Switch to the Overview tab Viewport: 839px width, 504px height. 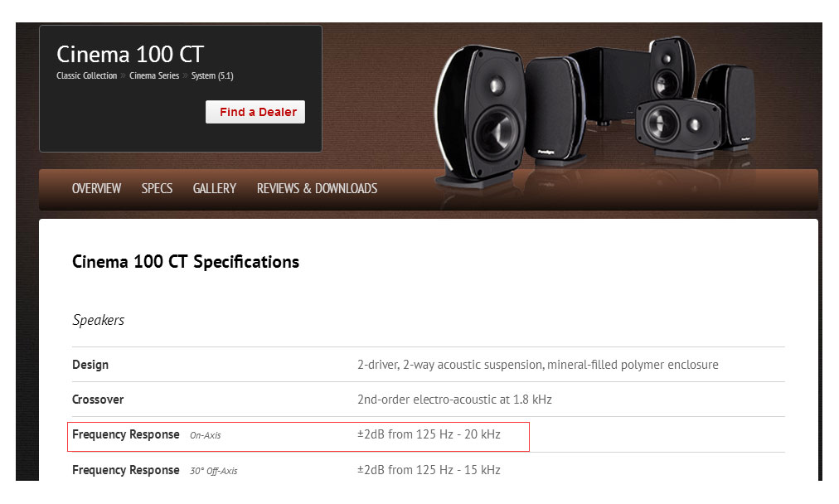coord(96,189)
